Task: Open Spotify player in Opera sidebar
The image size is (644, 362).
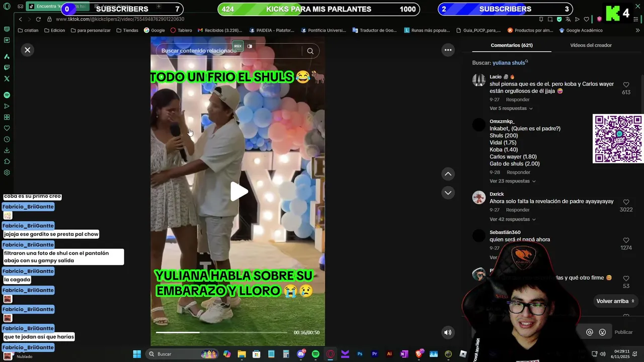Action: coord(7,95)
